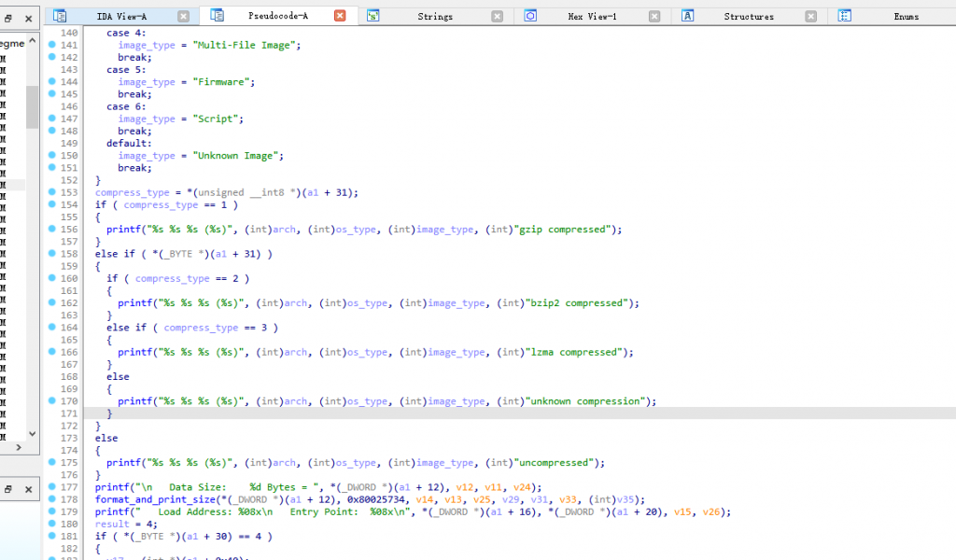Click the Pseudocode-A tab icon
Viewport: 956px width, 560px height.
click(218, 16)
